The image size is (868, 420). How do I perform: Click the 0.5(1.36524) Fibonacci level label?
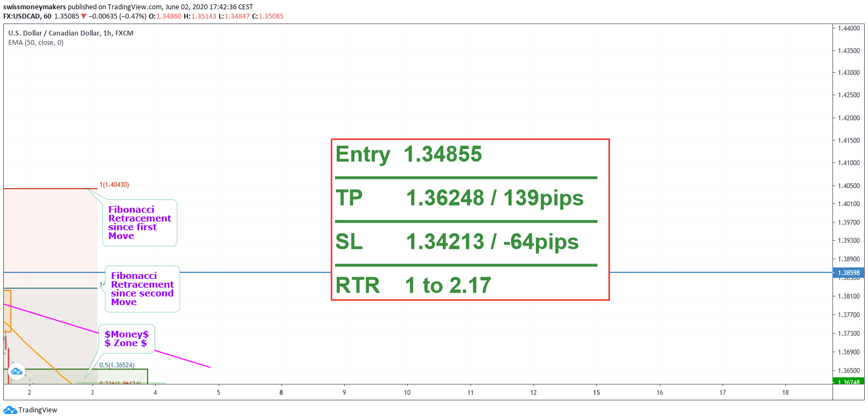point(117,365)
